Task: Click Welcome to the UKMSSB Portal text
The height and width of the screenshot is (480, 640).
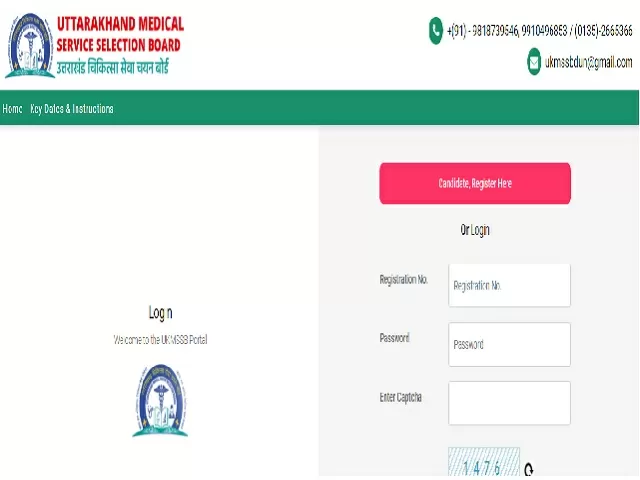Action: pyautogui.click(x=160, y=340)
